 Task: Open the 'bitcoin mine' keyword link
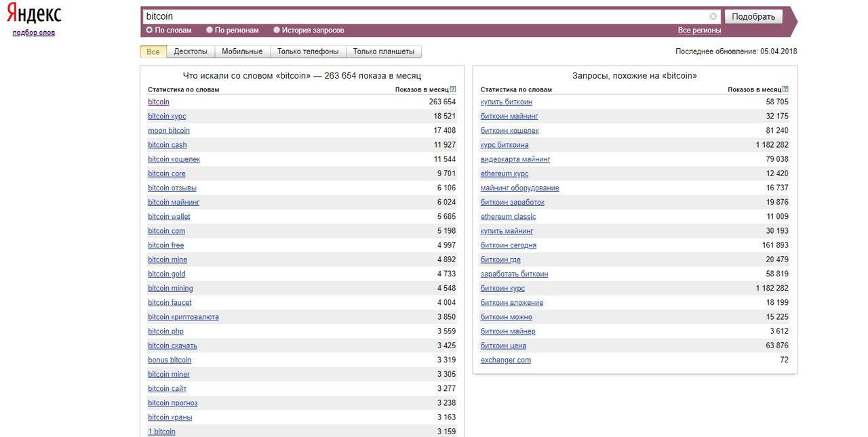pos(167,259)
